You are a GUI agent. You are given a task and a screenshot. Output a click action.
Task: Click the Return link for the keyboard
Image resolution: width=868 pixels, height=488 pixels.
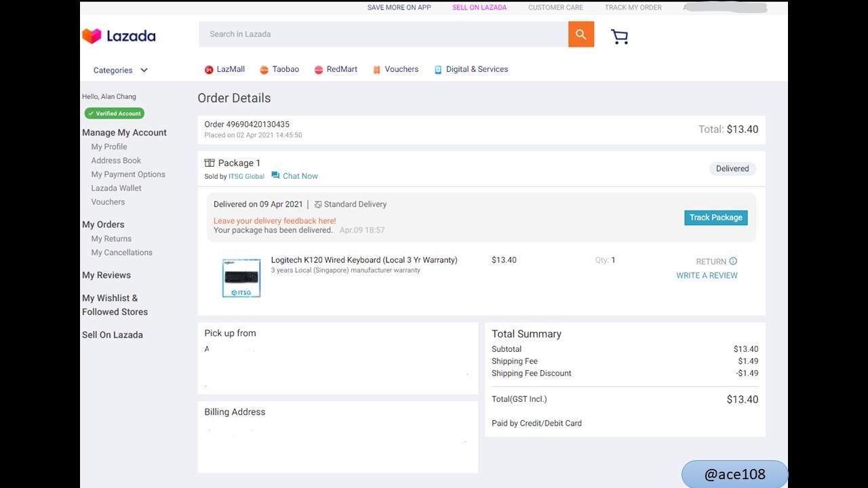(x=711, y=262)
